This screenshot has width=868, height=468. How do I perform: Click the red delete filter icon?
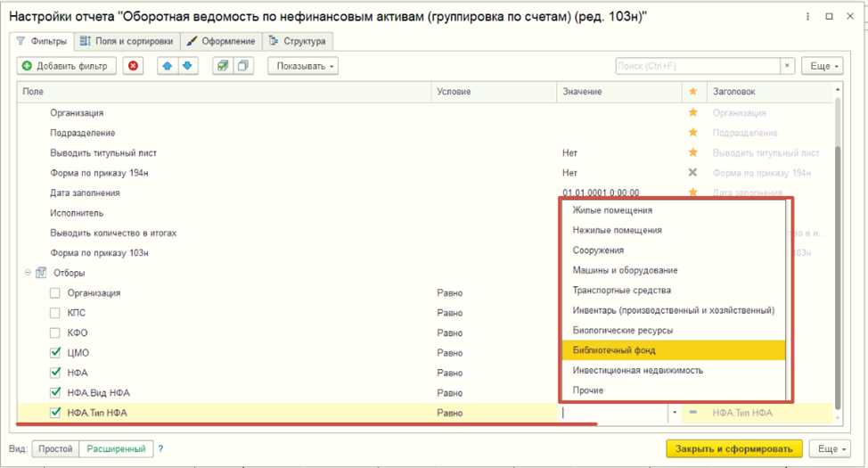click(133, 66)
